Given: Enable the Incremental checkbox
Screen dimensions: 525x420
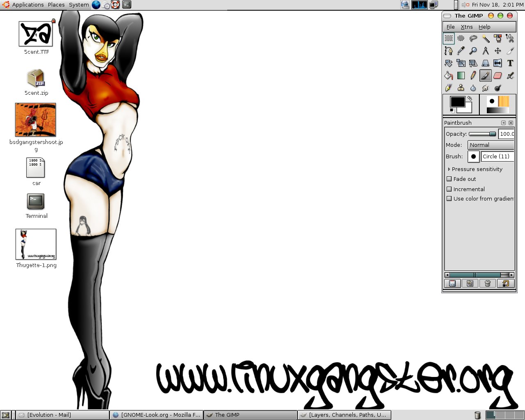Looking at the screenshot, I should [x=449, y=189].
